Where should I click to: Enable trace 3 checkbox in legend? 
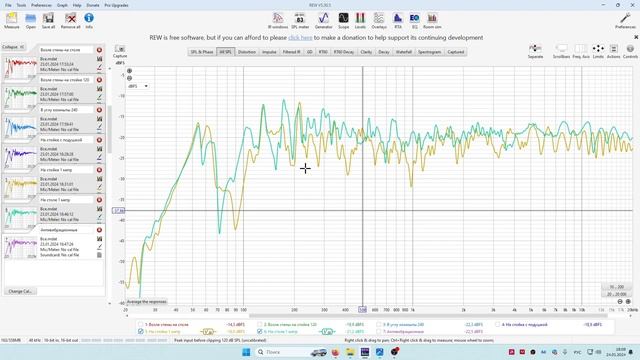tap(378, 324)
